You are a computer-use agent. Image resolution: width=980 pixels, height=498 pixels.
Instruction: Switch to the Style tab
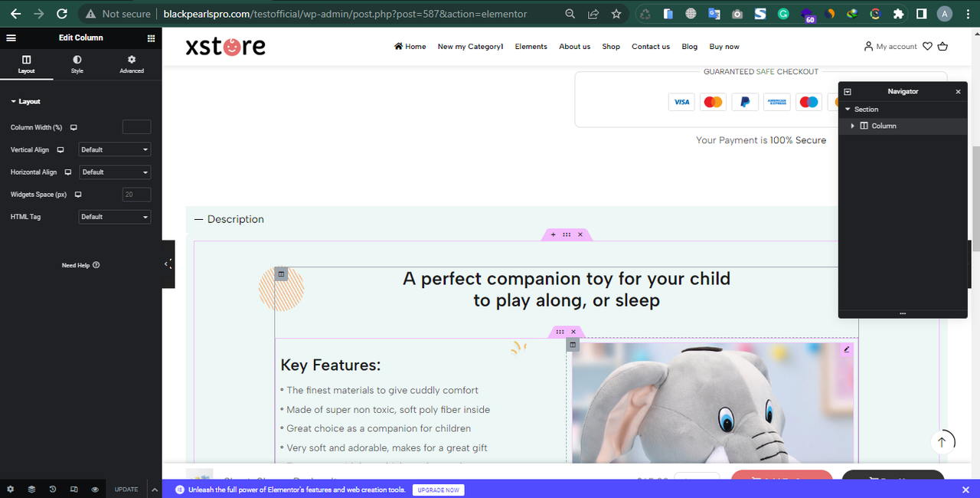point(77,64)
